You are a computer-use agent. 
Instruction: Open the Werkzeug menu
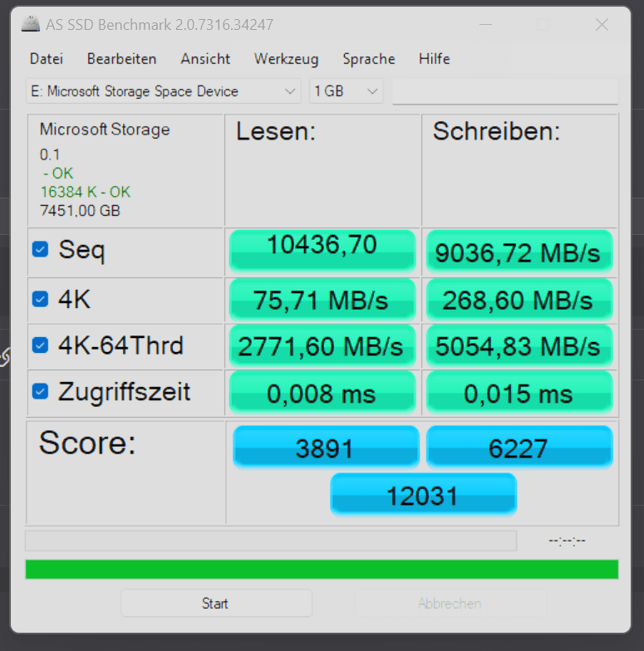click(286, 59)
